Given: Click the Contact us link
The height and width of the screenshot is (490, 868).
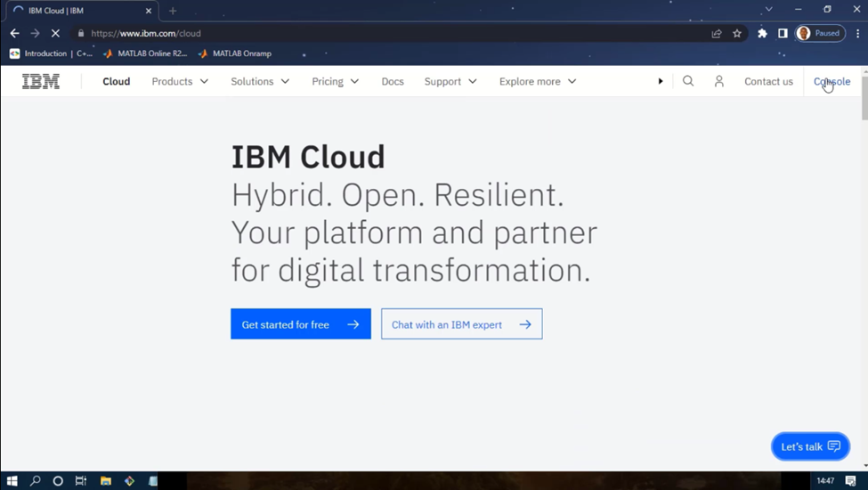Looking at the screenshot, I should pyautogui.click(x=768, y=81).
